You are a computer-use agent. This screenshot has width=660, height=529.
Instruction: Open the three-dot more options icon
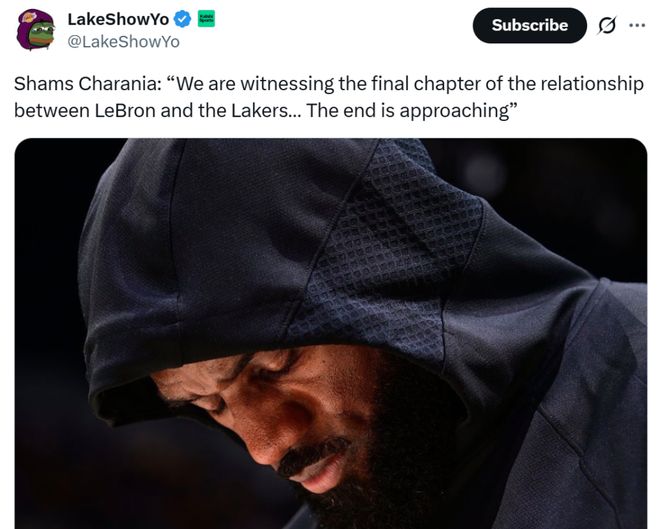[x=637, y=26]
